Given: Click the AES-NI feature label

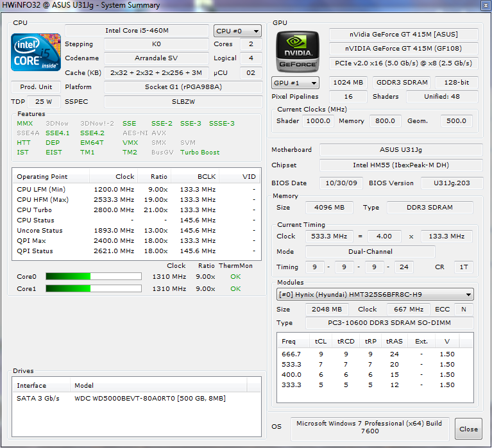Looking at the screenshot, I should 135,133.
